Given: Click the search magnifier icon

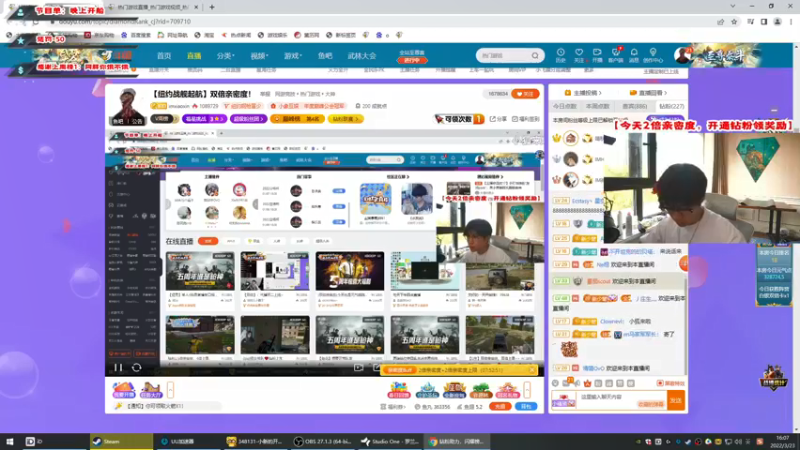Looking at the screenshot, I should tap(535, 55).
